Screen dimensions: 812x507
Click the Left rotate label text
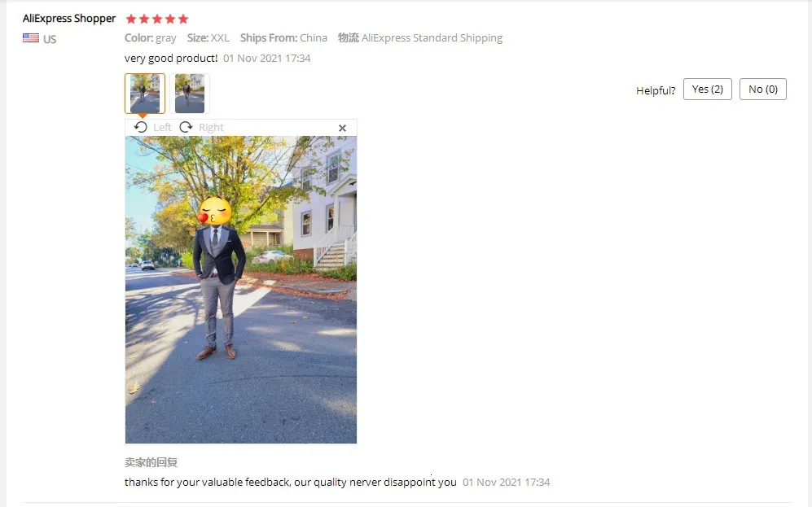162,127
